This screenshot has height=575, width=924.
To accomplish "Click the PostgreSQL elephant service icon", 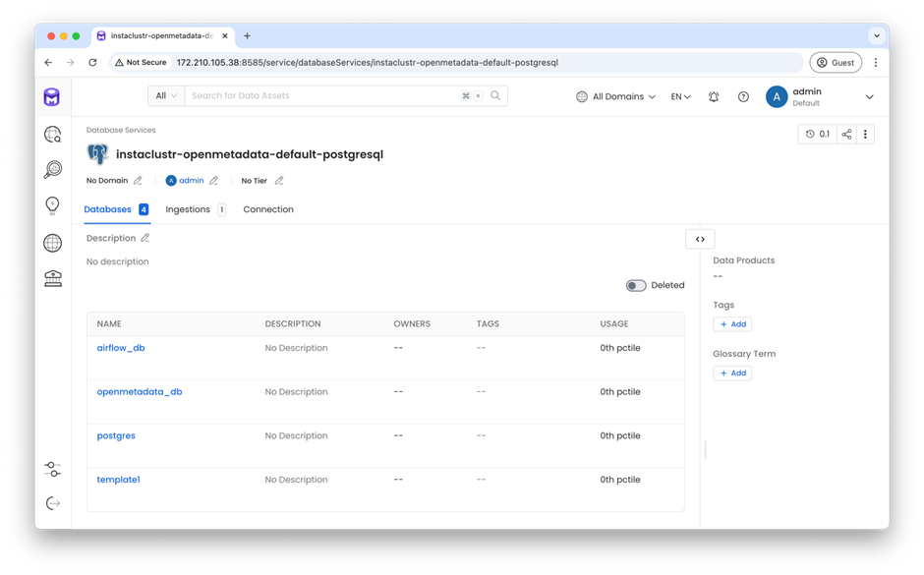I will (x=97, y=154).
